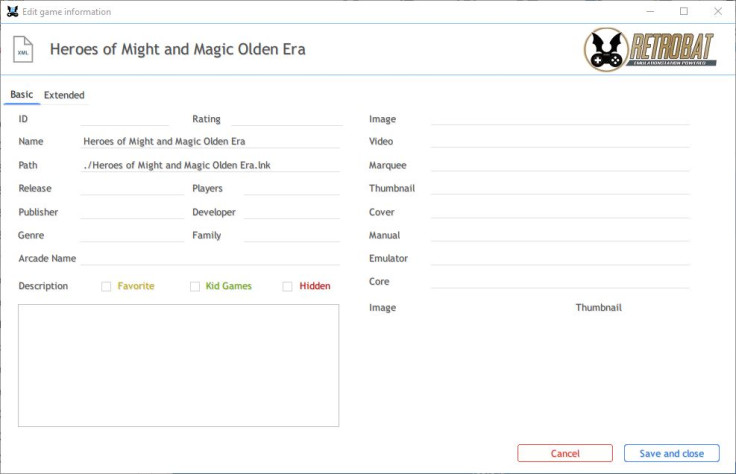Click the Save and close button

pos(672,453)
